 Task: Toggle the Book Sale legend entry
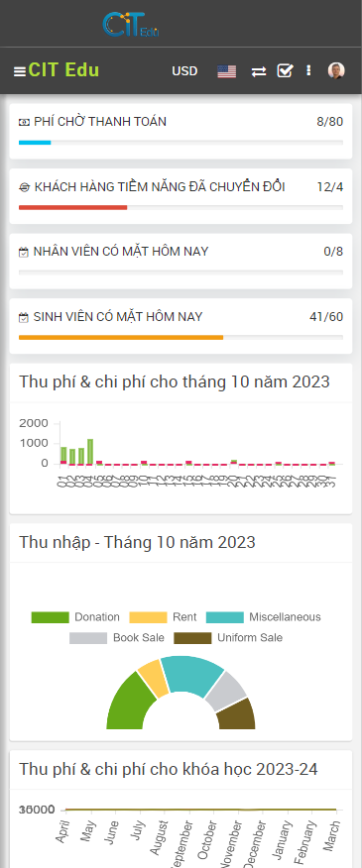coord(117,638)
